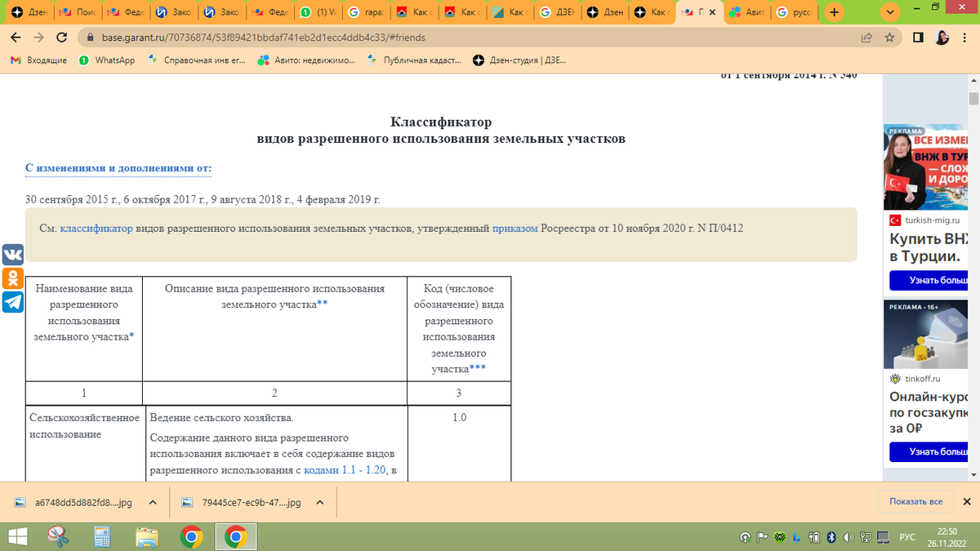Expand the 79445ce7 download chevron

point(319,502)
